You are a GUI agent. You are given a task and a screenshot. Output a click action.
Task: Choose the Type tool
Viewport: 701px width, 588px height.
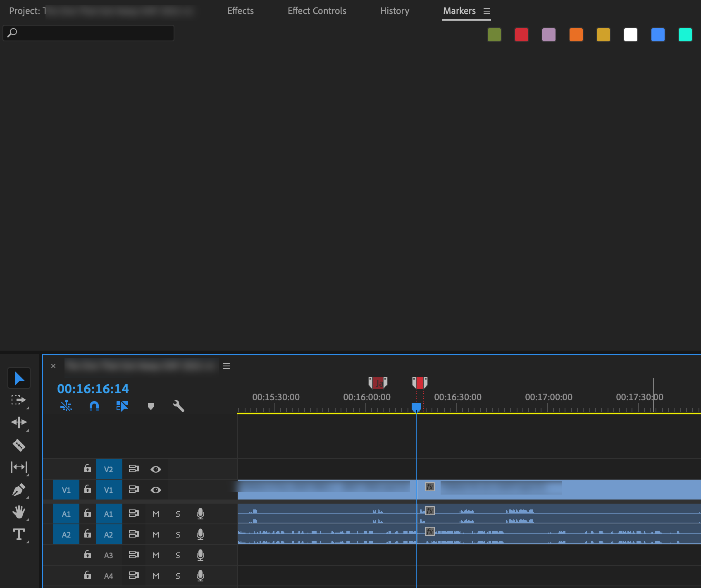19,535
